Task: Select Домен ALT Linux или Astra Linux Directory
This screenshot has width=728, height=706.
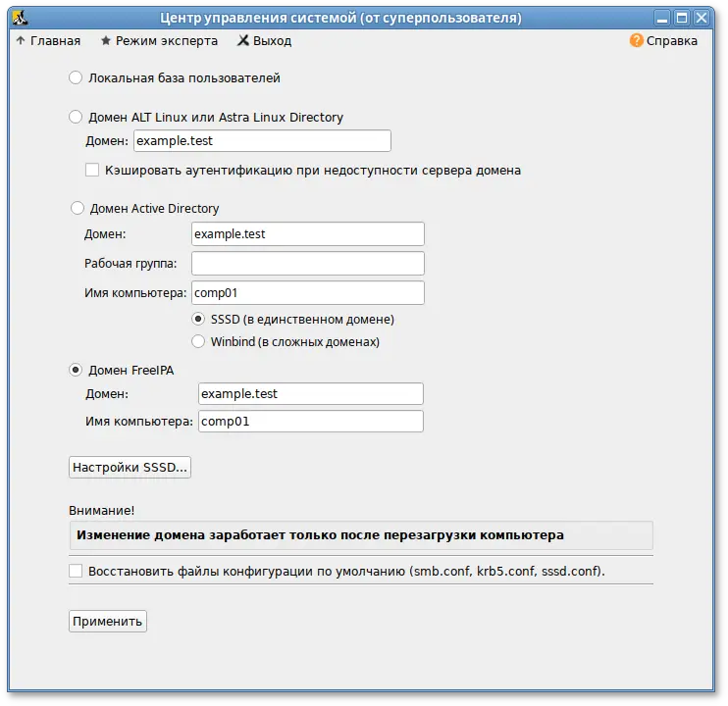Action: point(77,118)
